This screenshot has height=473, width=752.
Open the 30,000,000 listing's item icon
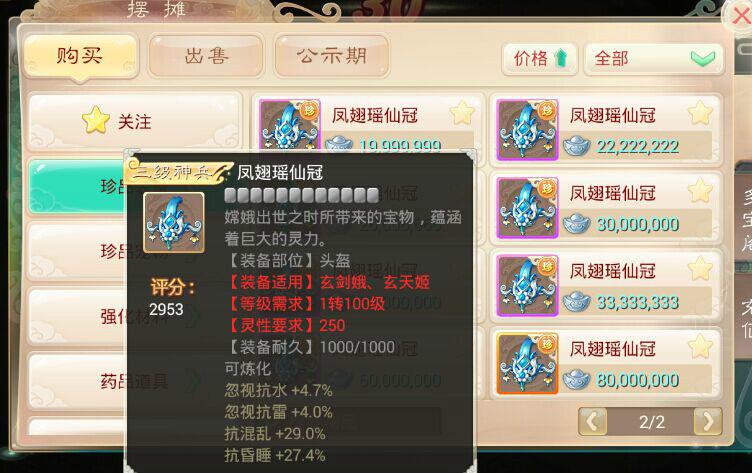point(527,208)
